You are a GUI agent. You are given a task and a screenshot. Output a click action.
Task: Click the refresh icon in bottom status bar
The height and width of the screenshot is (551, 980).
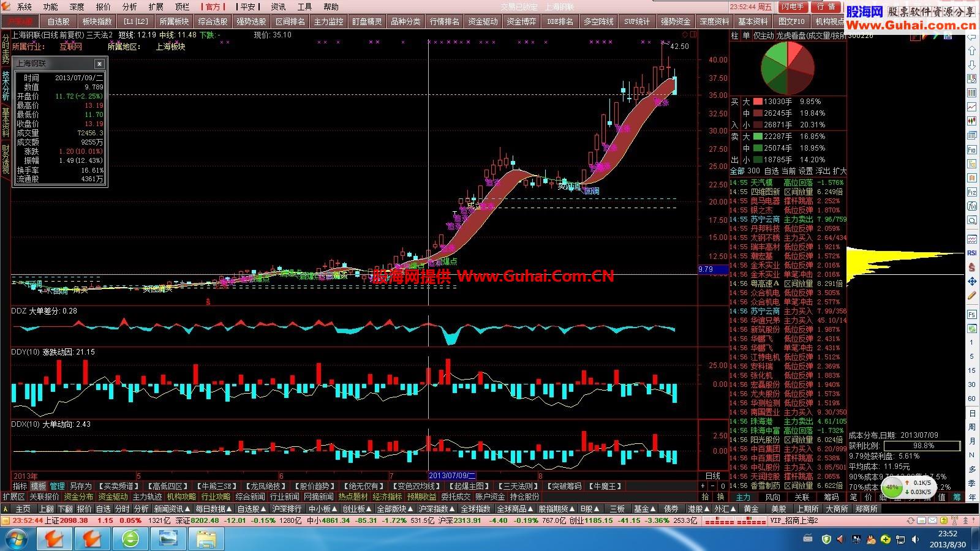pos(911,520)
